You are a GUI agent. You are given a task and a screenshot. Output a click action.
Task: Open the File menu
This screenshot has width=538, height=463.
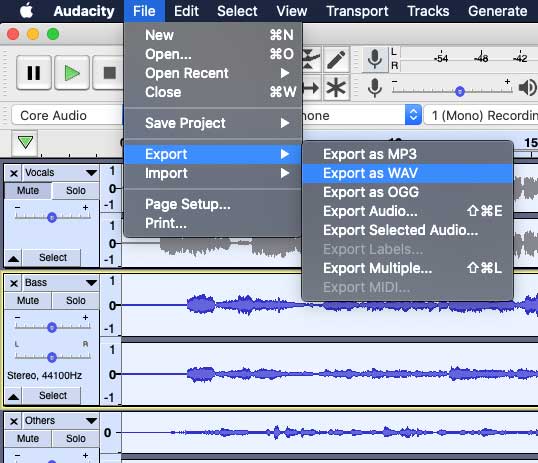[144, 11]
